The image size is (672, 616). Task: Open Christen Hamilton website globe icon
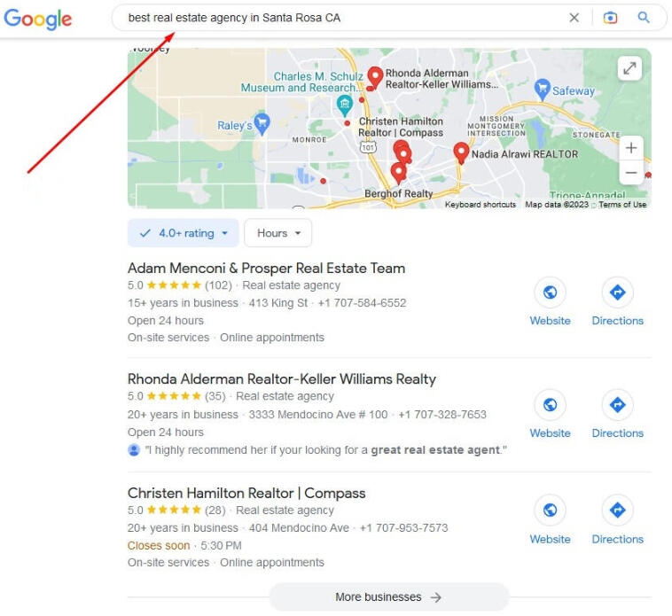click(550, 511)
